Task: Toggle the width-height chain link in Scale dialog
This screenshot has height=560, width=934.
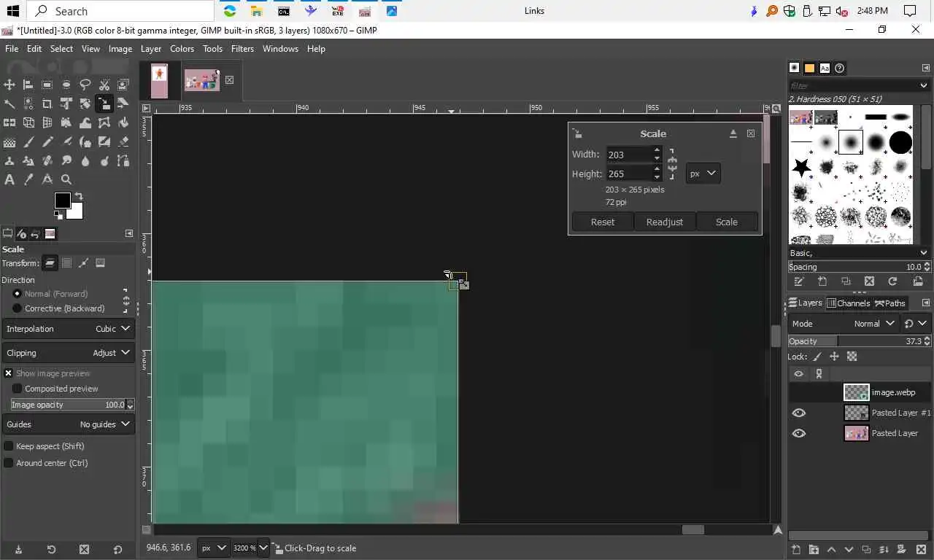Action: coord(672,164)
